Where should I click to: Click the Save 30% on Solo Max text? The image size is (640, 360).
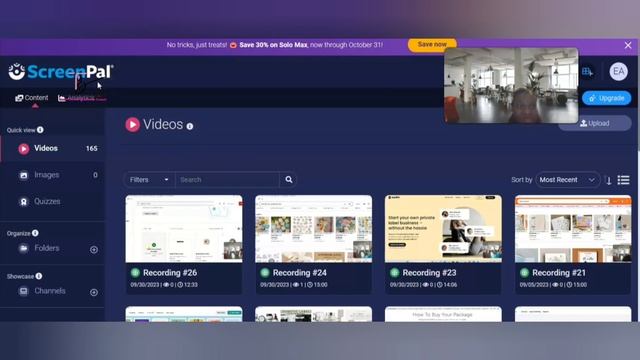click(273, 45)
